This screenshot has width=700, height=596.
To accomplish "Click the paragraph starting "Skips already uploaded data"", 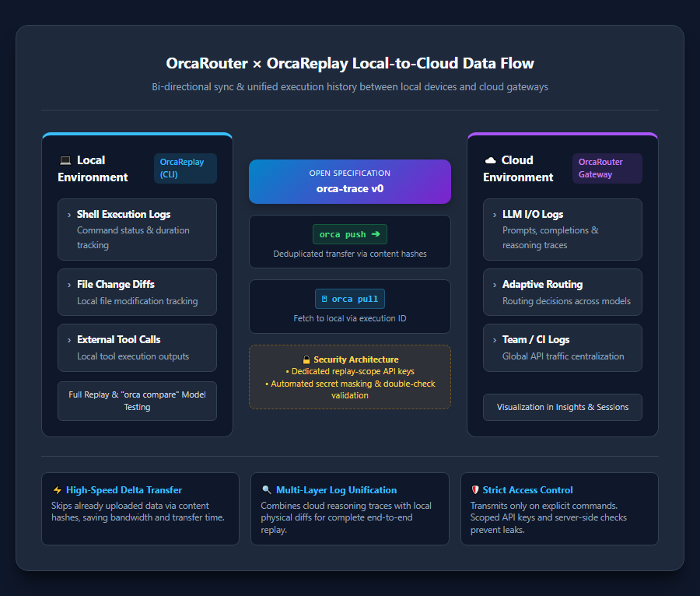I will tap(138, 512).
